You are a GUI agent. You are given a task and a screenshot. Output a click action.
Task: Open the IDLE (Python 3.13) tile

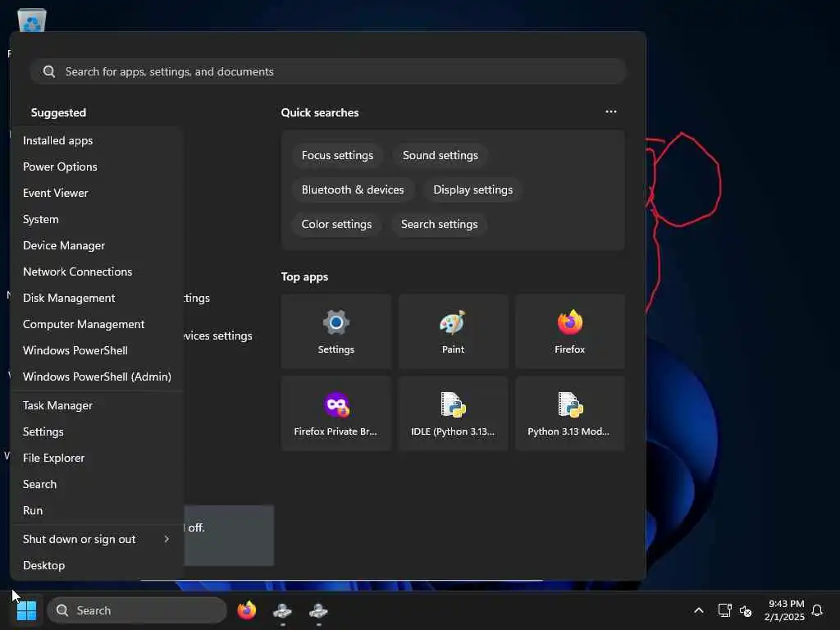[453, 413]
